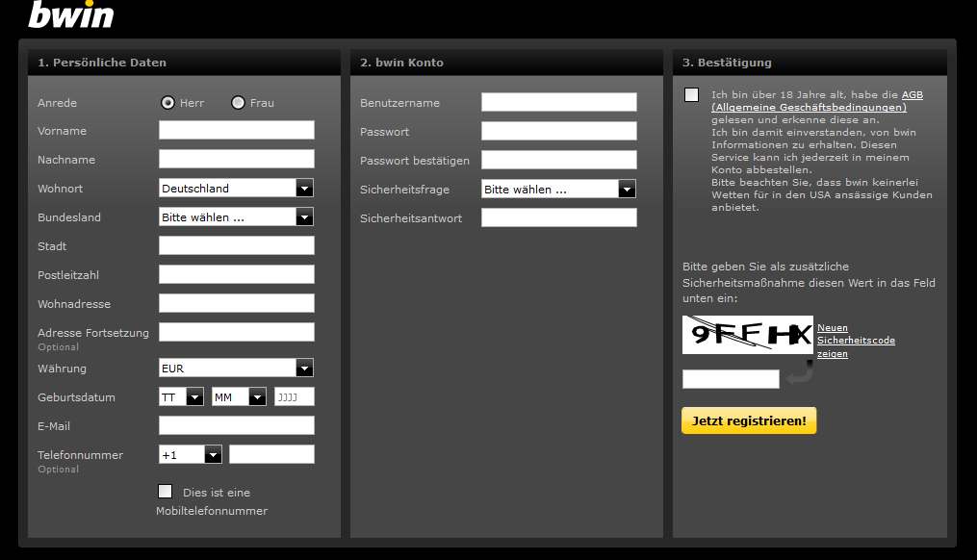This screenshot has width=977, height=560.
Task: Click the 'Anrede' label
Action: [x=58, y=103]
